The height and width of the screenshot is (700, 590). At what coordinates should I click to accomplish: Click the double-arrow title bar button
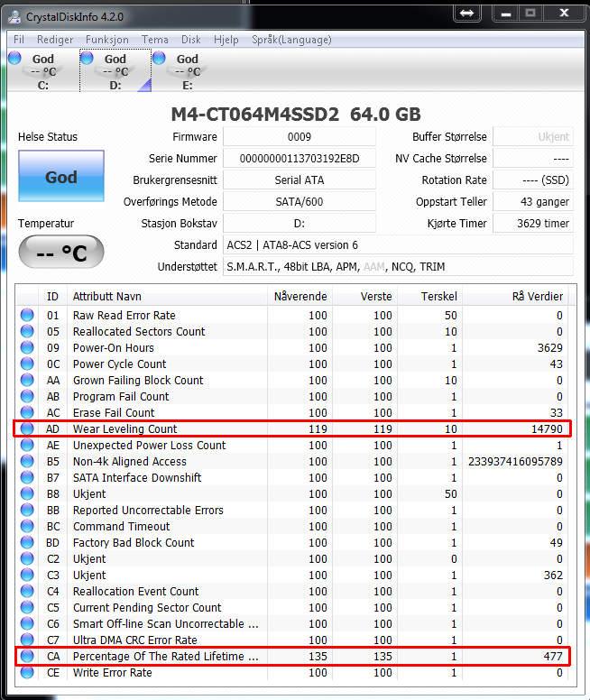pyautogui.click(x=466, y=13)
